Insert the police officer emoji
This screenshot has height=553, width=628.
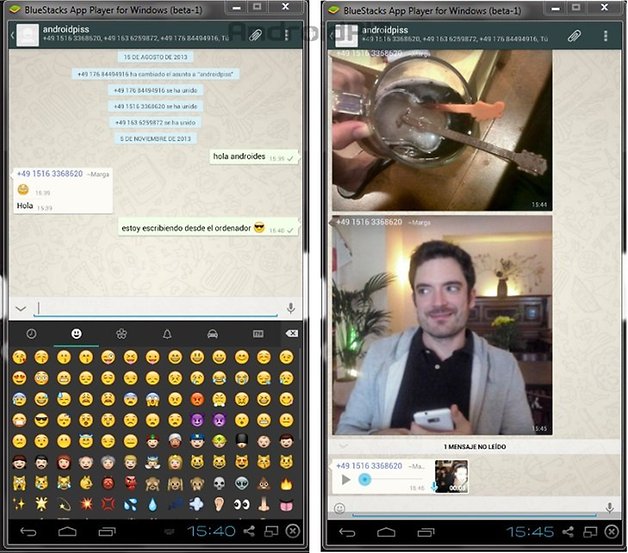[197, 441]
